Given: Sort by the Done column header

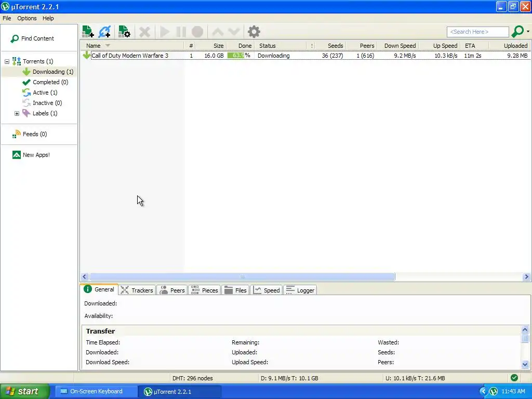Looking at the screenshot, I should tap(240, 46).
